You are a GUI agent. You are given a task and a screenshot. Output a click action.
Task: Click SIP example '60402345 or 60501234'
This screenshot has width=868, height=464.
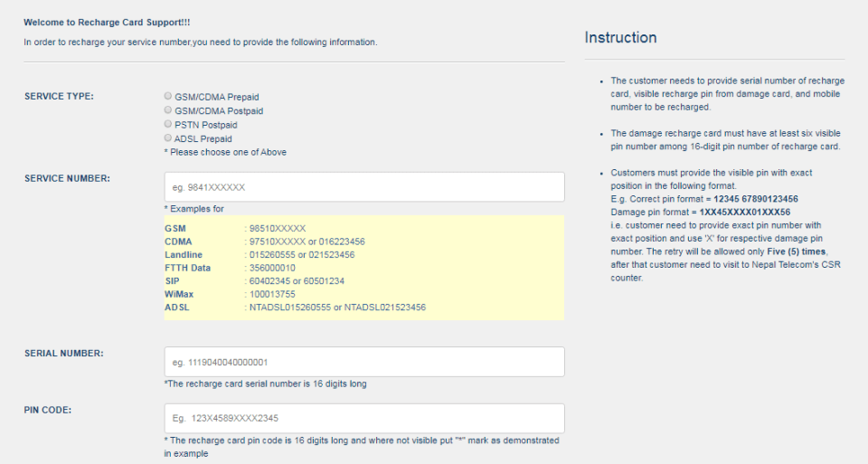297,281
